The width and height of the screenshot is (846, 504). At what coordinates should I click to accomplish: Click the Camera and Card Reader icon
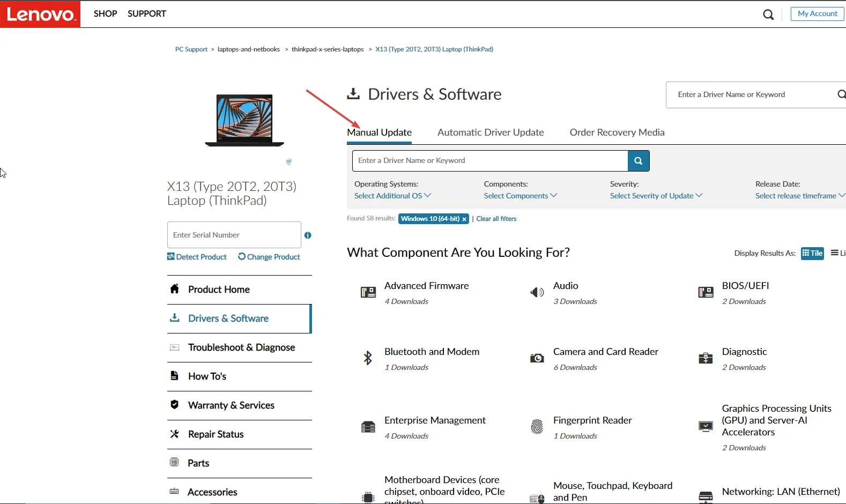(x=537, y=358)
